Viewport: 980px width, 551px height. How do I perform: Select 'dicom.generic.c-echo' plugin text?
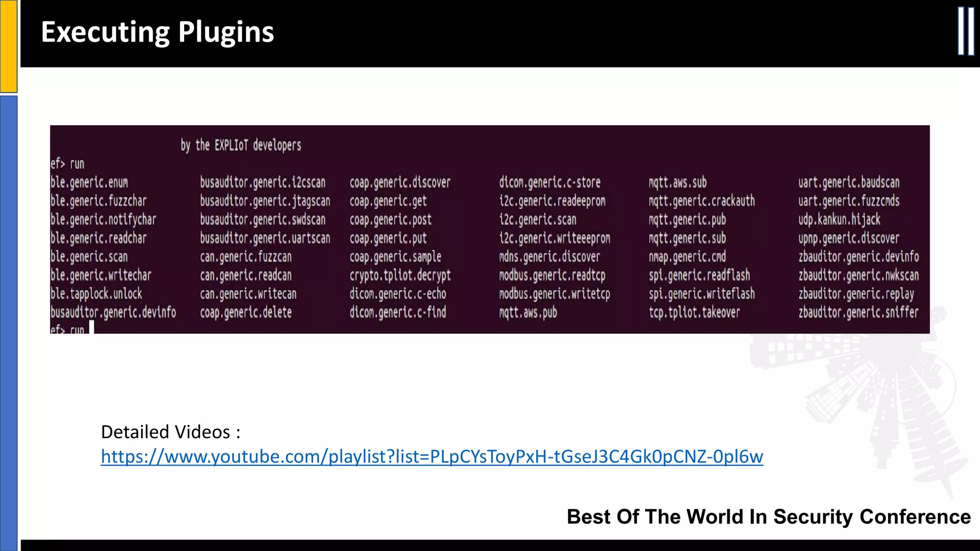pos(398,294)
